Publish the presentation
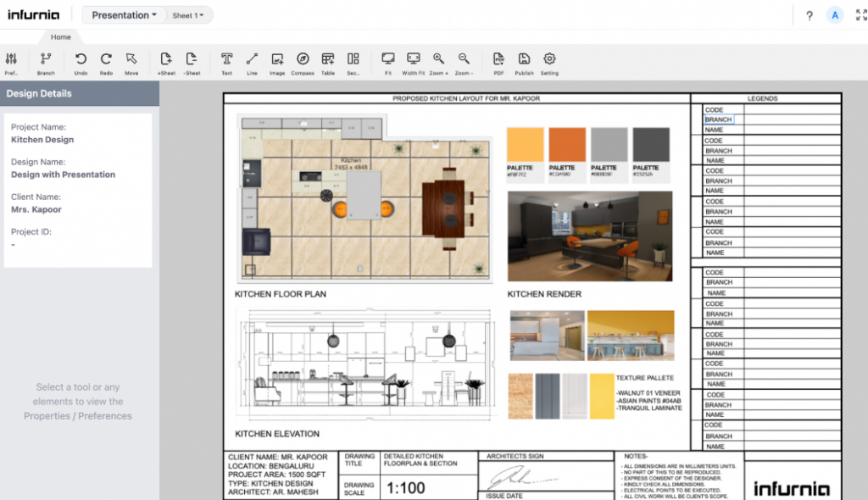The height and width of the screenshot is (500, 868). click(x=524, y=63)
